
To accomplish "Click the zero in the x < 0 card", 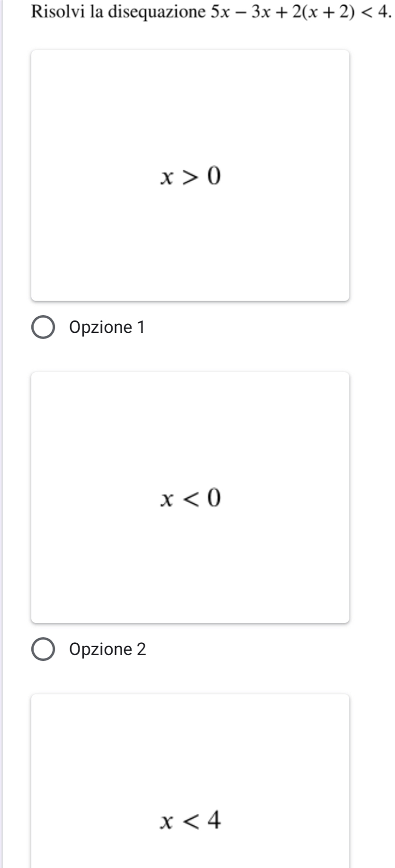I will (x=215, y=498).
